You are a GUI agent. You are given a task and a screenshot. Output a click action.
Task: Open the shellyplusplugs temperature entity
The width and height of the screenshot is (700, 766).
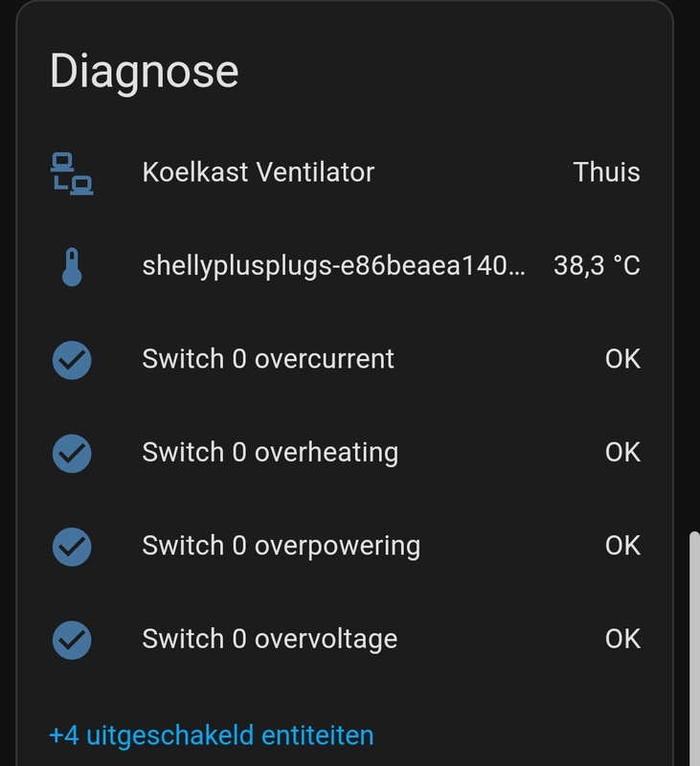click(x=333, y=266)
